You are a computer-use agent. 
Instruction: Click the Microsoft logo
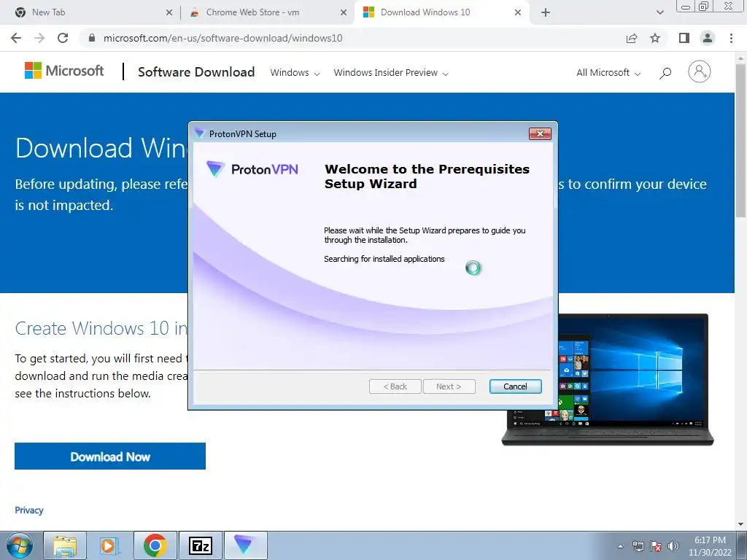click(64, 71)
